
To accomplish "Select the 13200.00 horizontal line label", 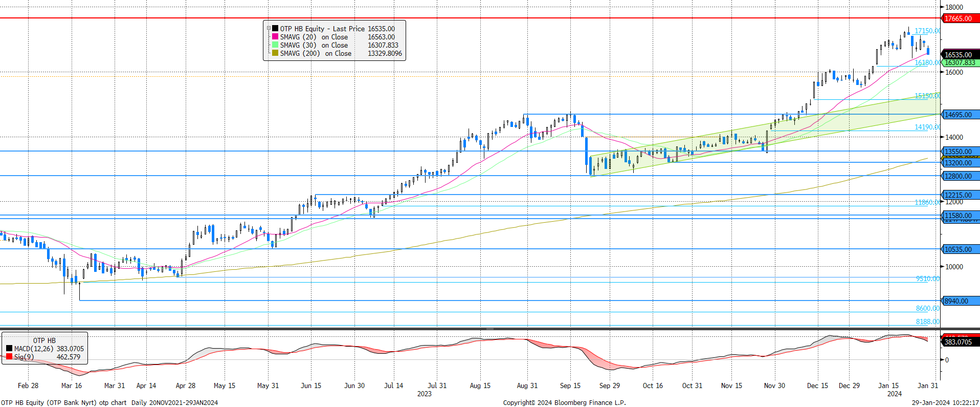I will tap(961, 163).
